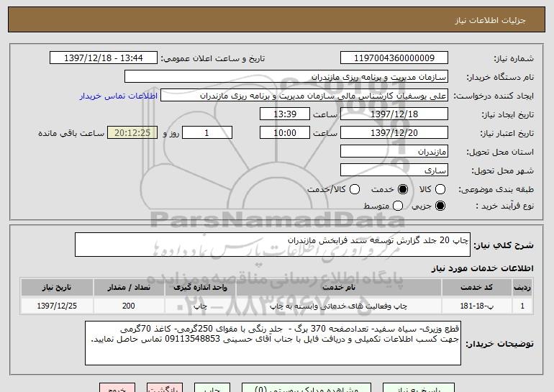
Task: Click the public announcement date field 1397/12/18 - 13:44
Action: click(104, 58)
